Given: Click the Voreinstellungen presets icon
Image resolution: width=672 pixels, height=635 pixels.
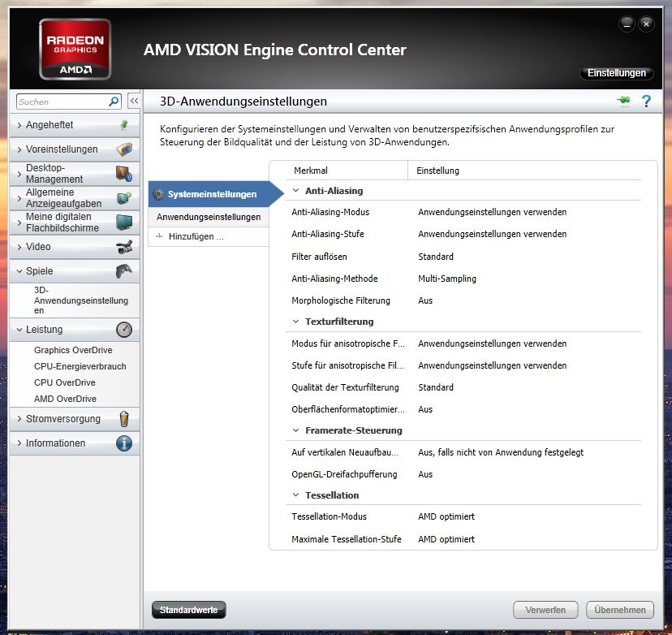Looking at the screenshot, I should 124,149.
